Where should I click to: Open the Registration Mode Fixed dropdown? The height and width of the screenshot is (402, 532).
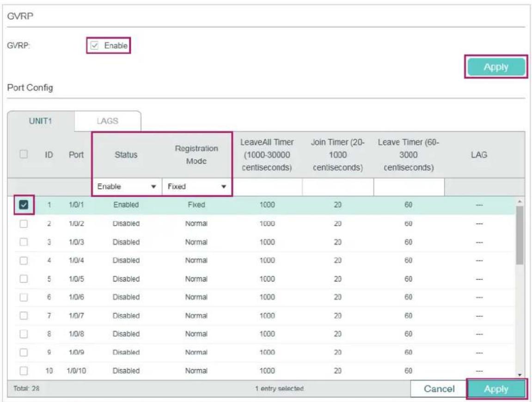[x=197, y=187]
